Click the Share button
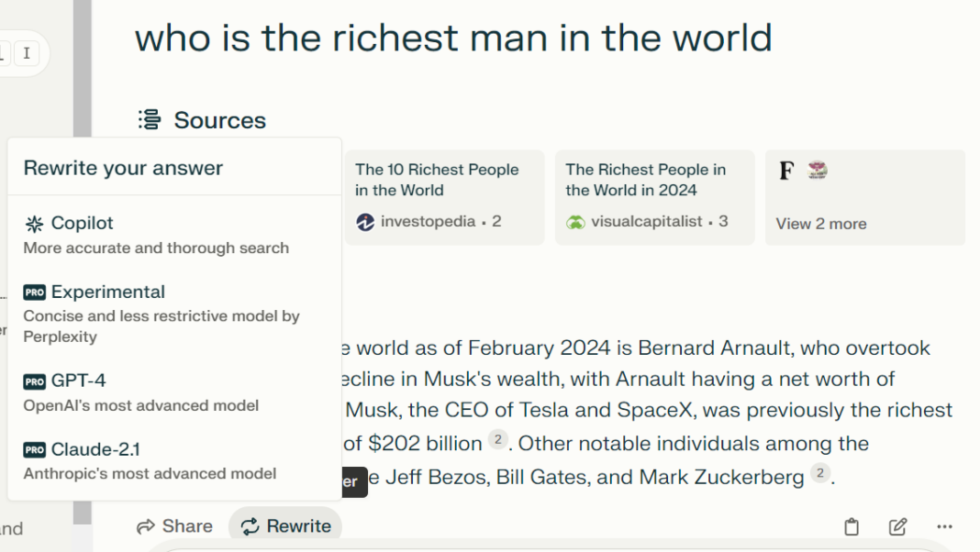Screen dimensions: 980x552 tap(174, 525)
